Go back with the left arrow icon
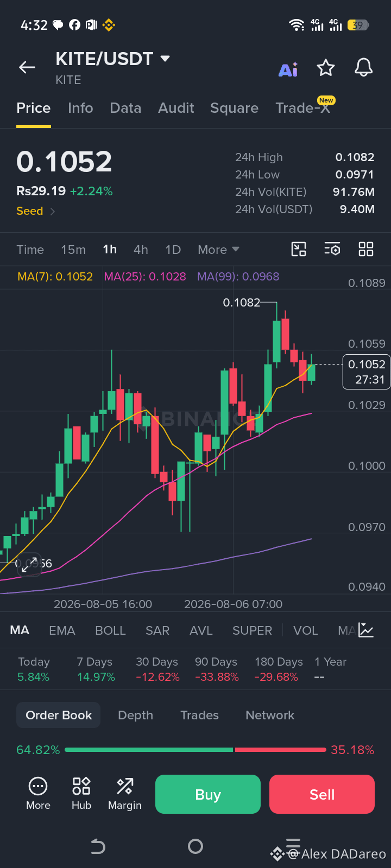Image resolution: width=391 pixels, height=868 pixels. pos(27,67)
